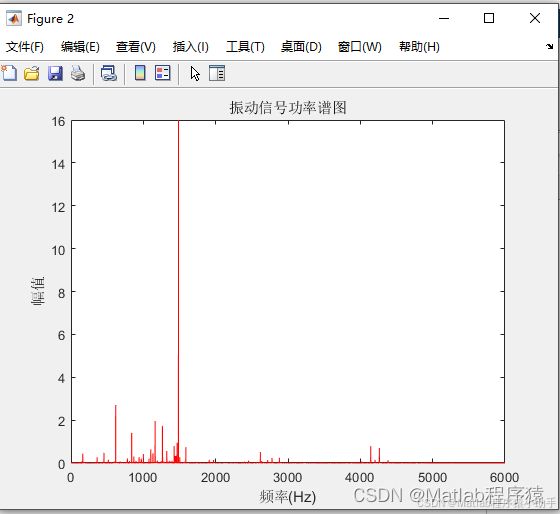The height and width of the screenshot is (514, 560).
Task: Open the Property Inspector icon
Action: [x=217, y=73]
